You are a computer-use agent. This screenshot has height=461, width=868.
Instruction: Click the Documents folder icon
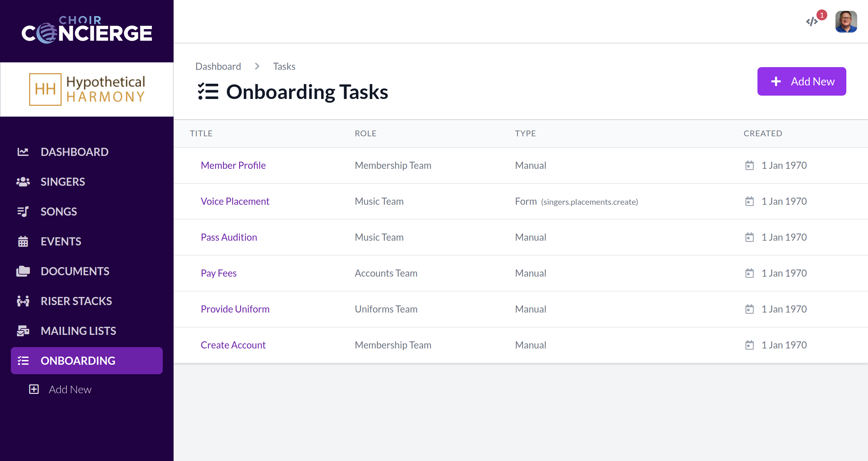coord(23,271)
